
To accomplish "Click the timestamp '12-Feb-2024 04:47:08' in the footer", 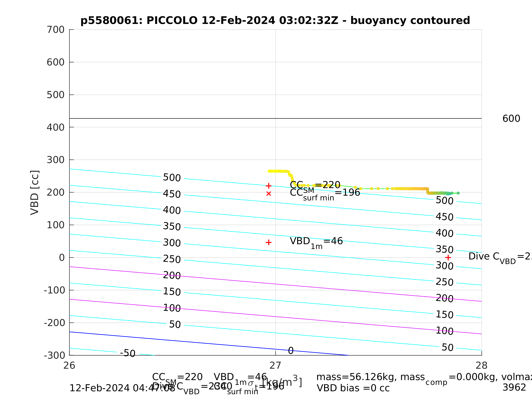I will point(122,388).
